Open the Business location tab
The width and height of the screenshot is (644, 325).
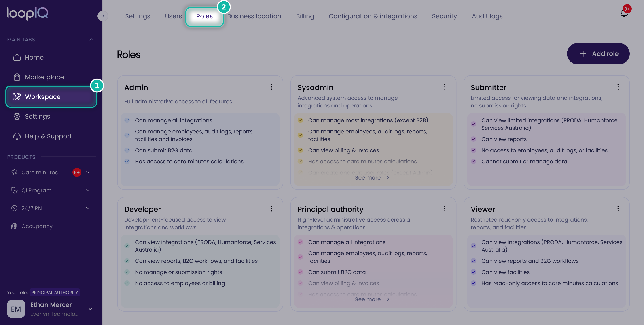tap(254, 16)
